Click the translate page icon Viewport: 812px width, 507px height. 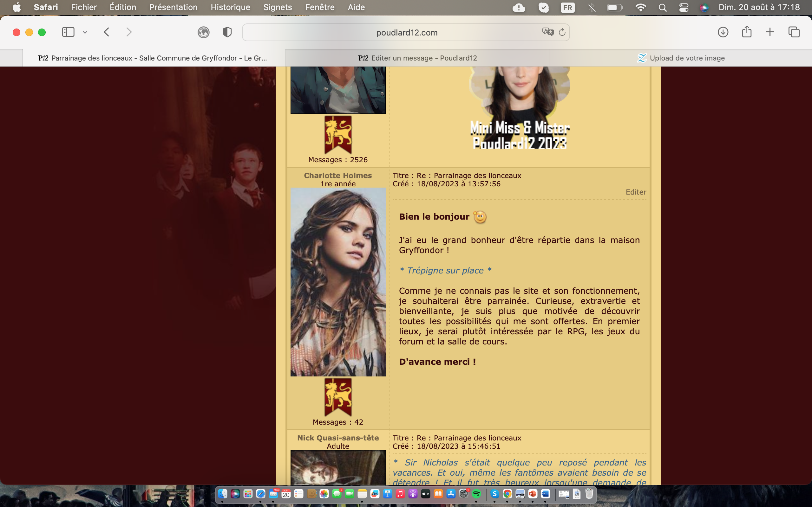(x=547, y=32)
